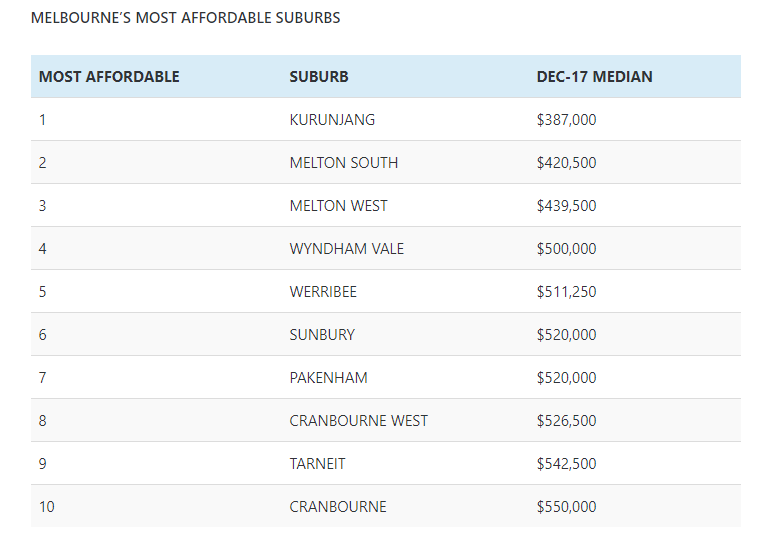Click the Most Affordable column header

109,77
